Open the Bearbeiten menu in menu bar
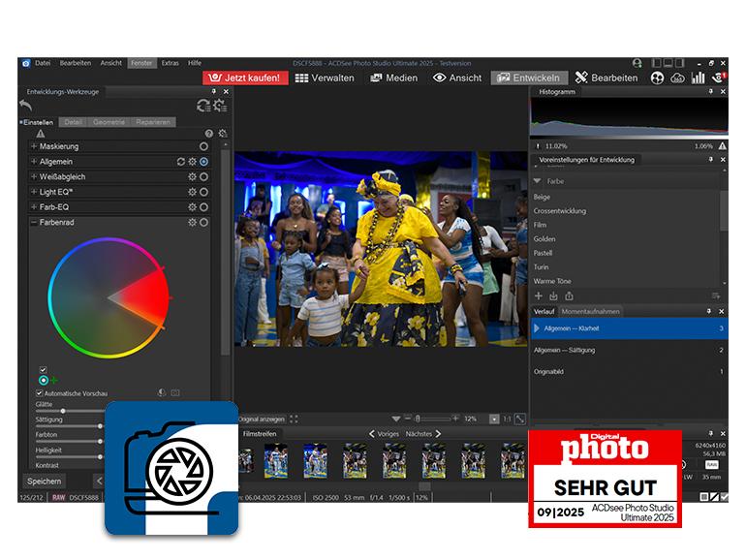 tap(76, 63)
